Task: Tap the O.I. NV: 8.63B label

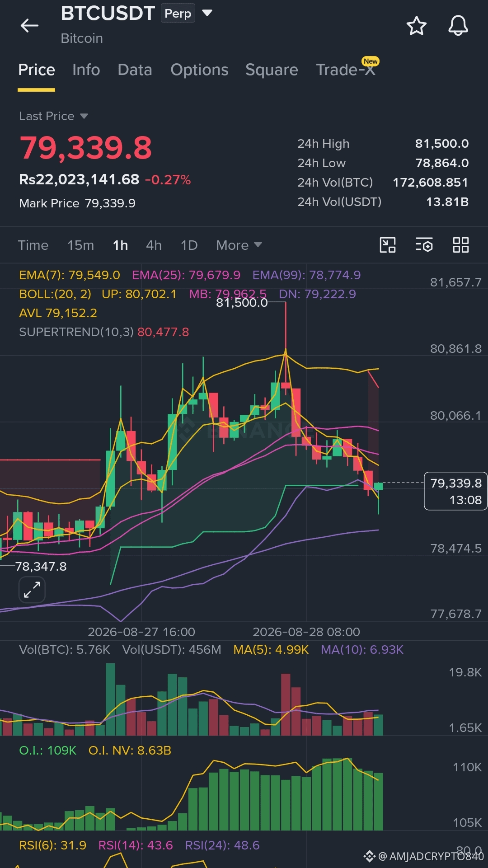Action: 130,751
